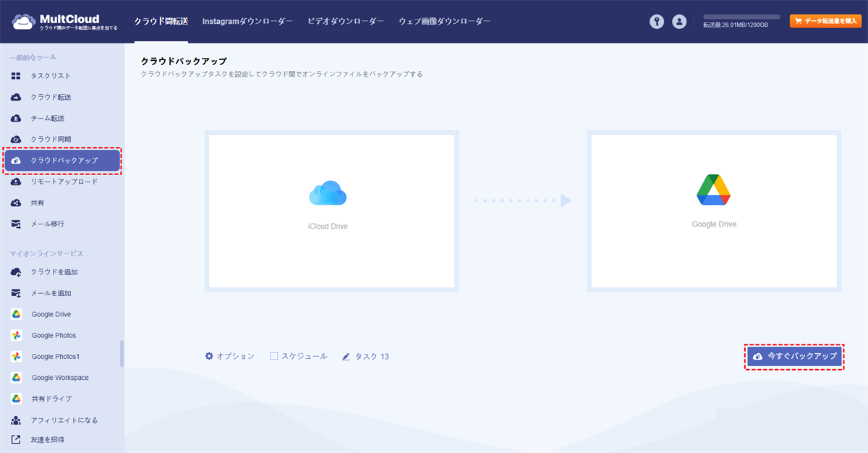Select the Google Drive destination icon
Screen dimensions: 868x453
(x=713, y=190)
